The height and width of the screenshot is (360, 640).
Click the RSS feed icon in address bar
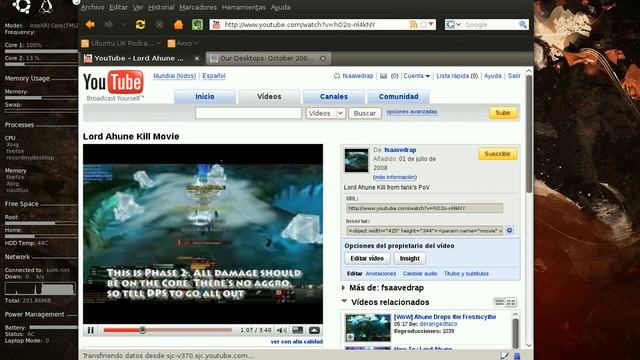pos(413,24)
